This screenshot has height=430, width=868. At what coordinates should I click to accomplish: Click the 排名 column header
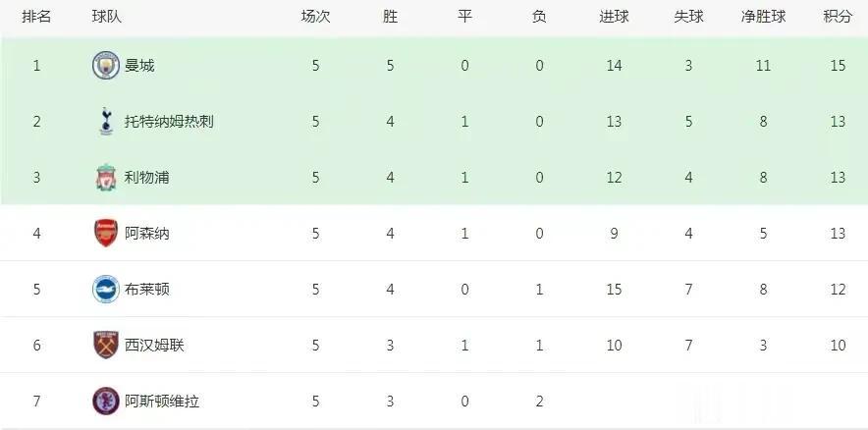point(36,17)
